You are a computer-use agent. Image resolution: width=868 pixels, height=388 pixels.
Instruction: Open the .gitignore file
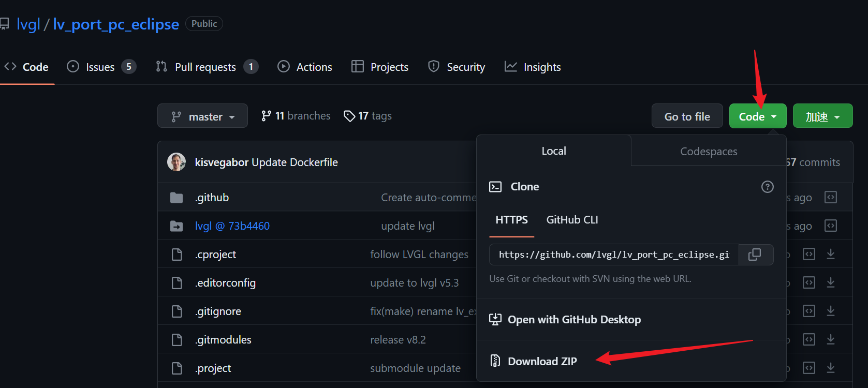point(218,311)
